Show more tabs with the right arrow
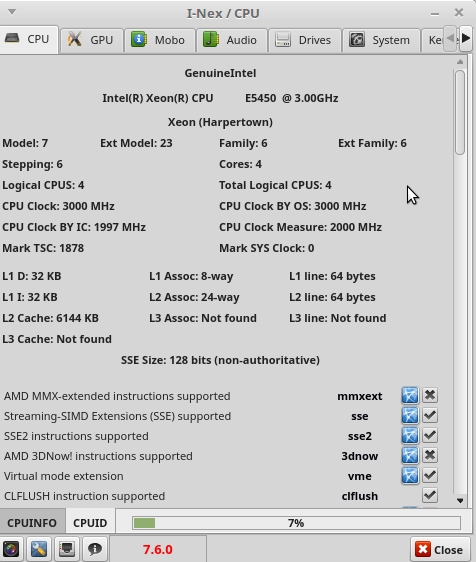The width and height of the screenshot is (476, 562). pos(466,38)
